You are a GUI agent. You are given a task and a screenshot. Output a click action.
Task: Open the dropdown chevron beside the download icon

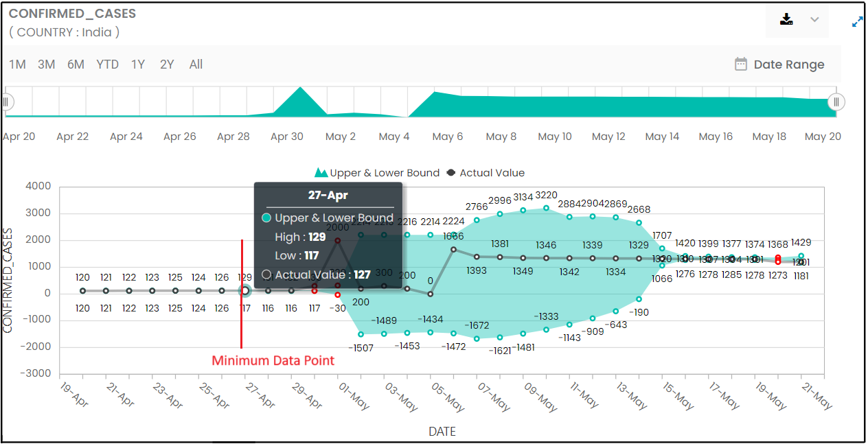pos(814,19)
